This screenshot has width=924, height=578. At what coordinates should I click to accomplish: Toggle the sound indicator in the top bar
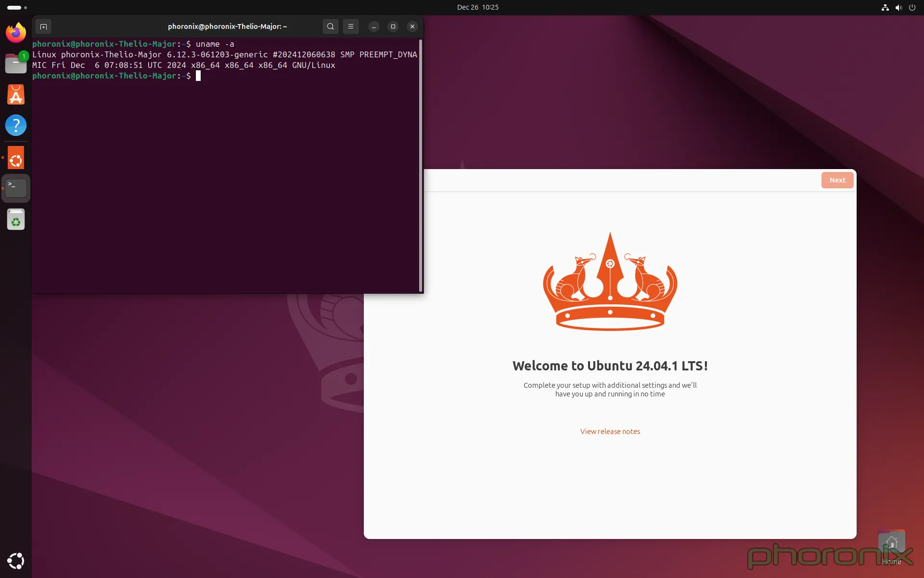(898, 7)
